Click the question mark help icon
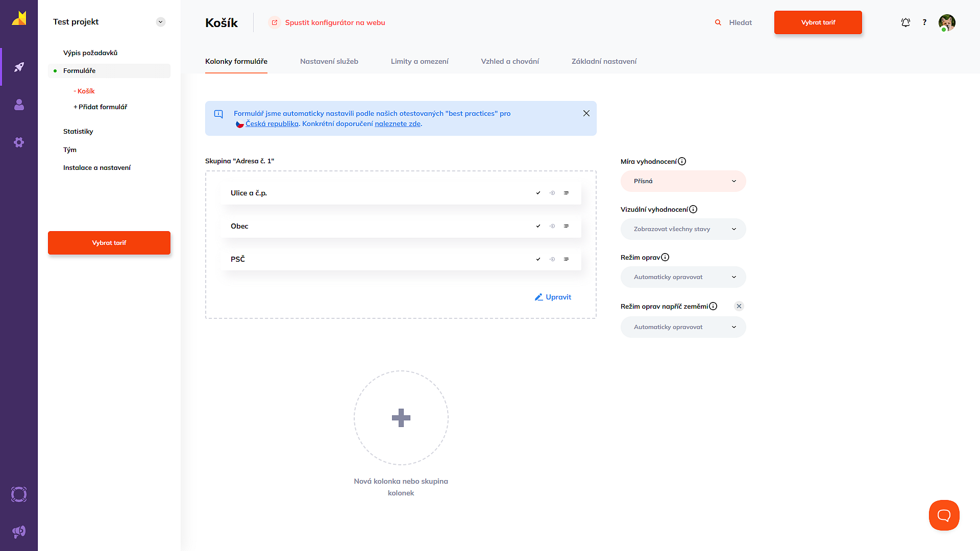The image size is (980, 551). coord(924,22)
